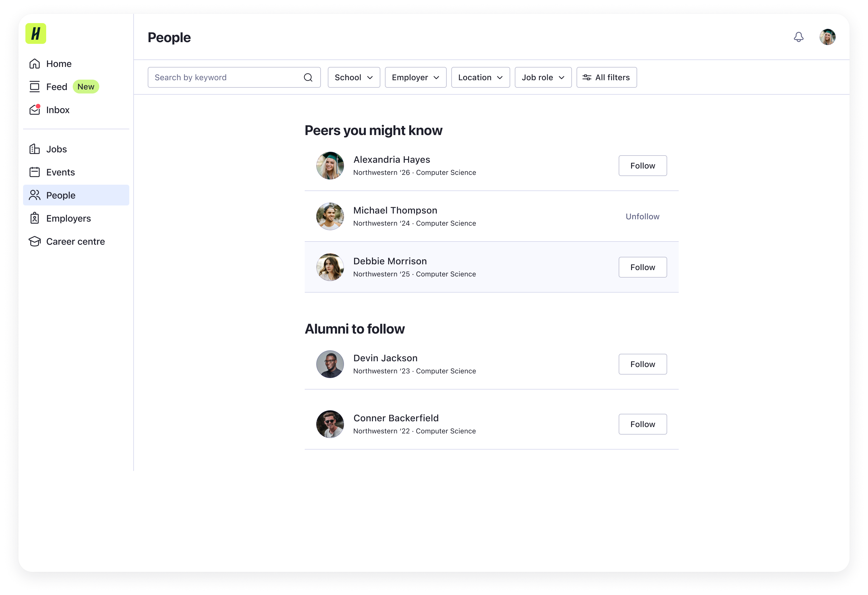868x595 pixels.
Task: Navigate to Jobs in sidebar
Action: click(76, 149)
